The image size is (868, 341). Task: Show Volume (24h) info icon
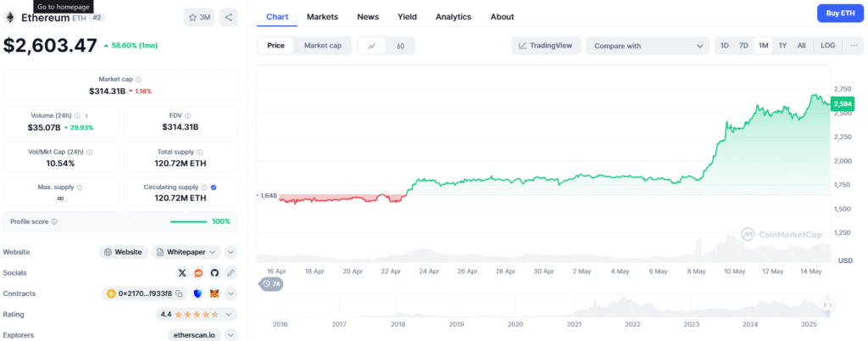coord(77,115)
